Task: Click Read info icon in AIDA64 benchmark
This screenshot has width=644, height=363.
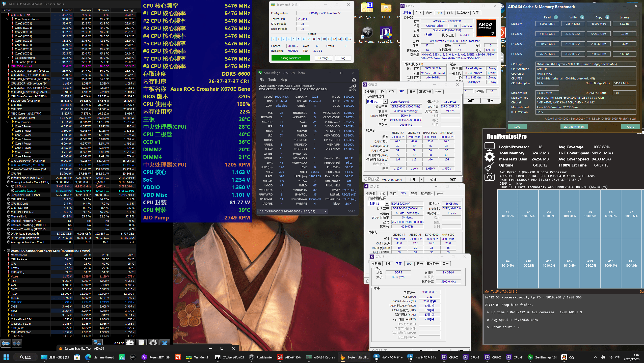Action: pyautogui.click(x=556, y=17)
